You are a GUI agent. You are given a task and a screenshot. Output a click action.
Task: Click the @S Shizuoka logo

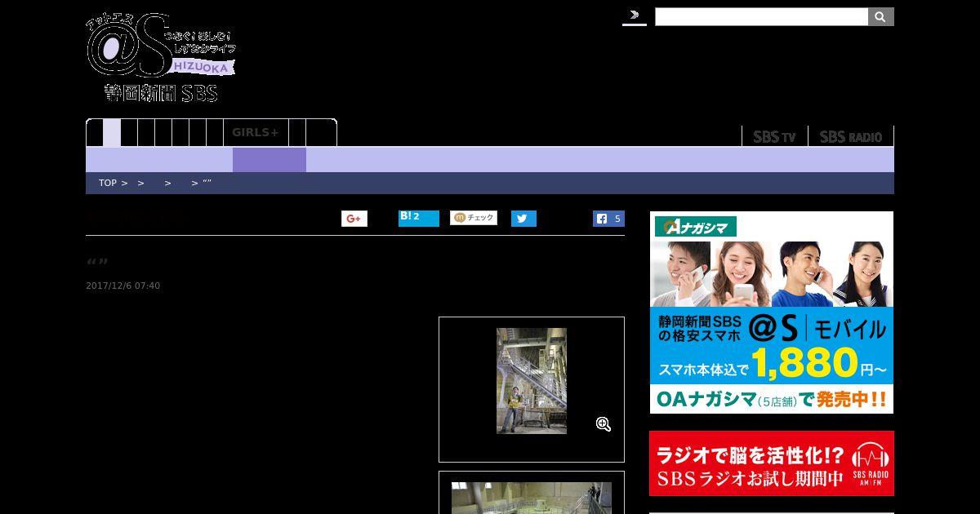click(161, 57)
